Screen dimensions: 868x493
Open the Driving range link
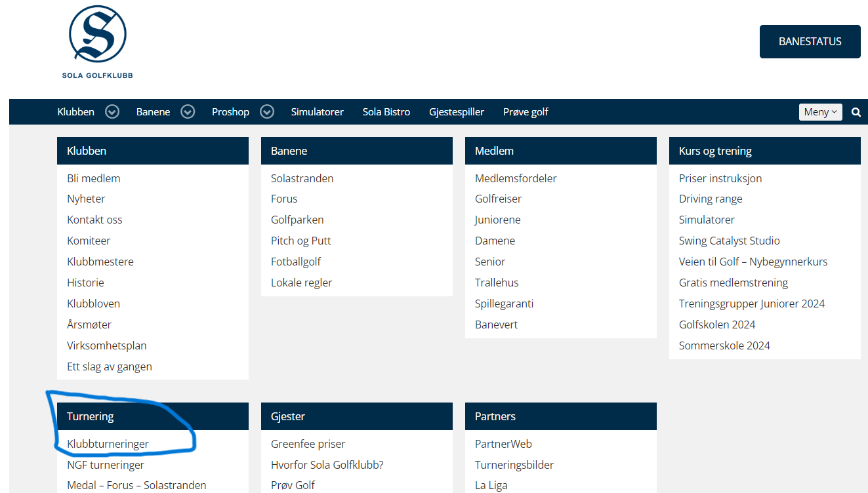click(711, 199)
